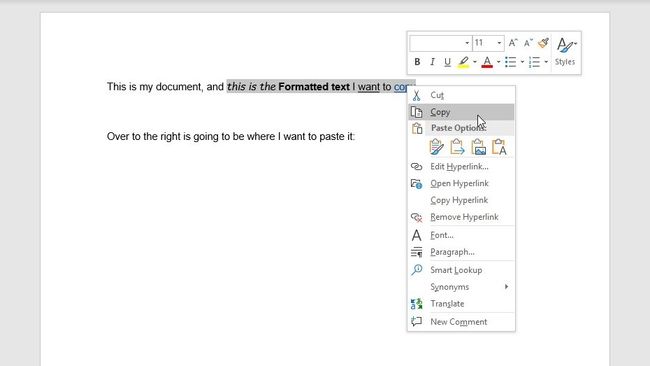Viewport: 650px width, 366px height.
Task: Choose Translate from context menu
Action: coord(461,304)
